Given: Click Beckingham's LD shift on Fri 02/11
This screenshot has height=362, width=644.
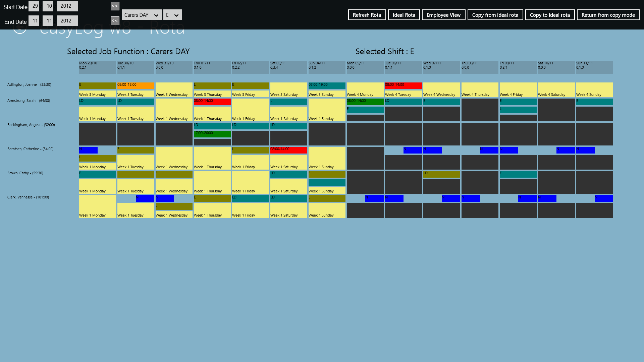Looking at the screenshot, I should [x=251, y=126].
